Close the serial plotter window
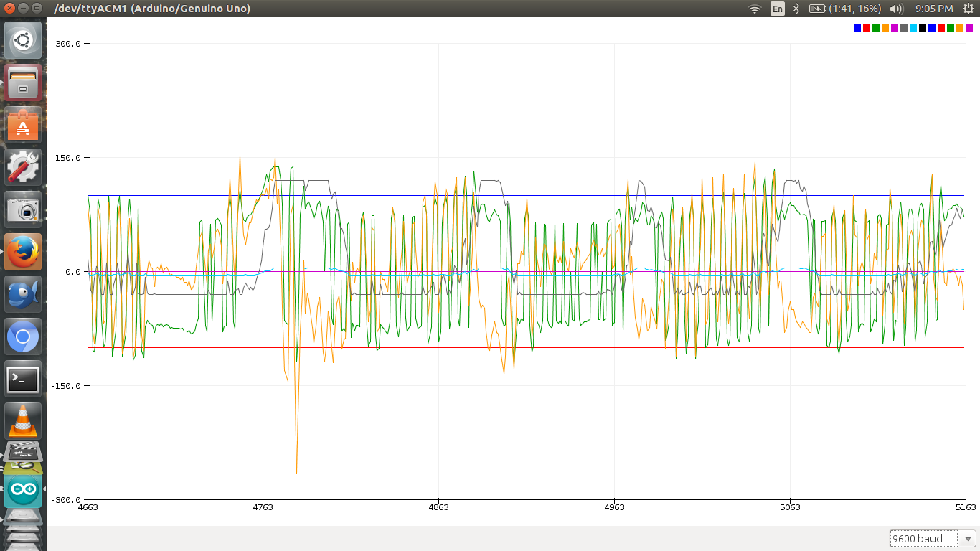This screenshot has width=980, height=551. [9, 9]
